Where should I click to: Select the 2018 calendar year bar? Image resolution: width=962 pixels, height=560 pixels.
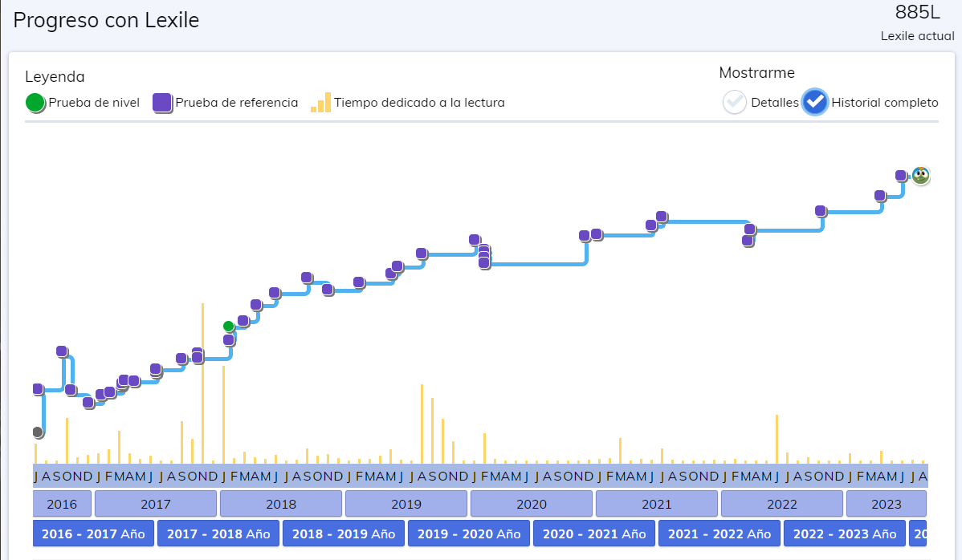point(281,504)
